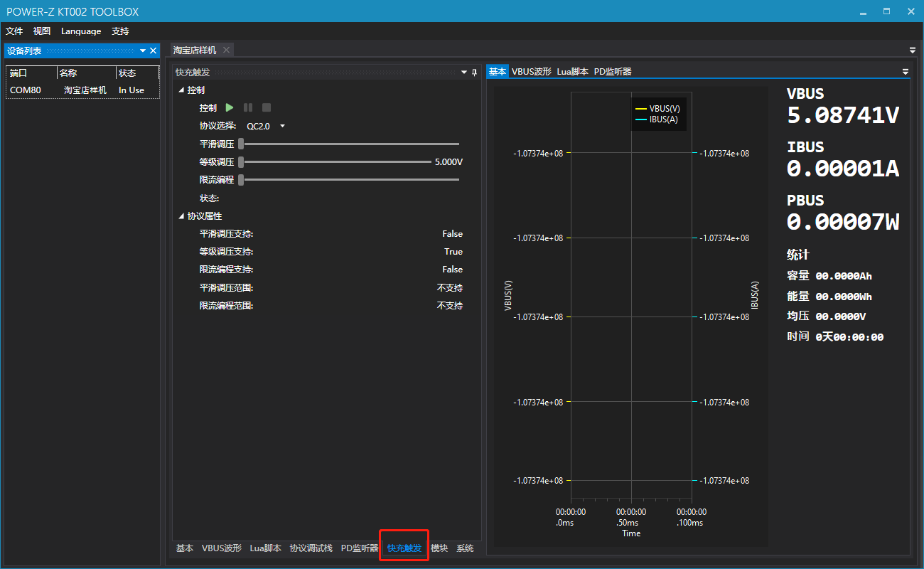Open the Language menu
Viewport: 924px width, 569px height.
point(81,31)
